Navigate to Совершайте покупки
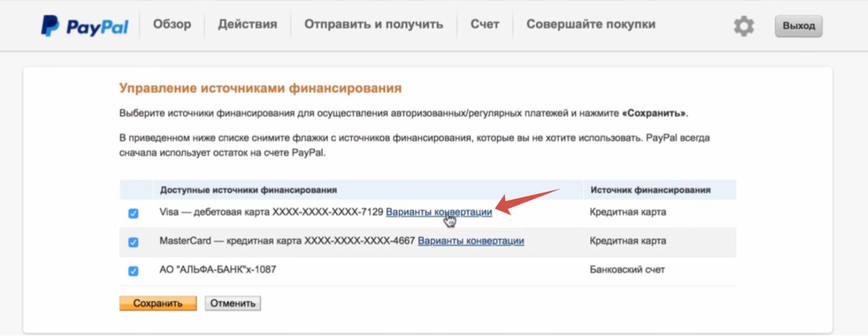Screen dimensions: 868x336 click(590, 25)
